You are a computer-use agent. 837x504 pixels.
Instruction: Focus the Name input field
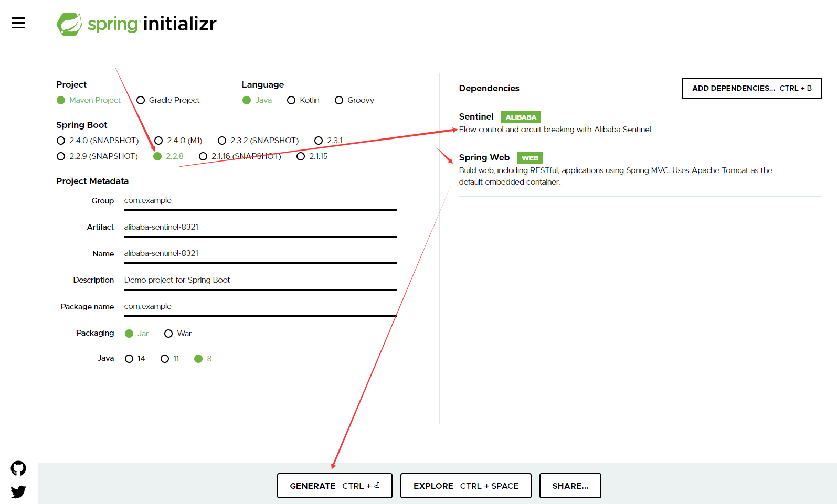point(261,254)
